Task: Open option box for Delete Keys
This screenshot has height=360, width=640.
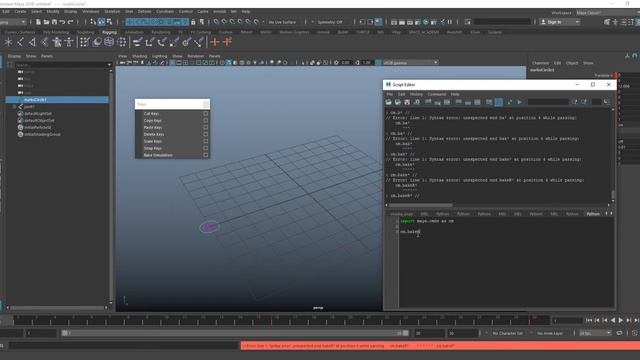Action: tap(206, 134)
